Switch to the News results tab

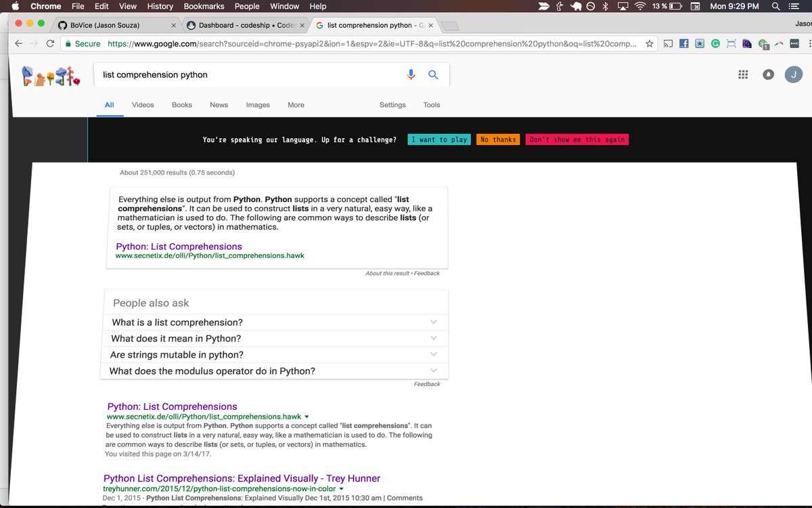click(219, 105)
